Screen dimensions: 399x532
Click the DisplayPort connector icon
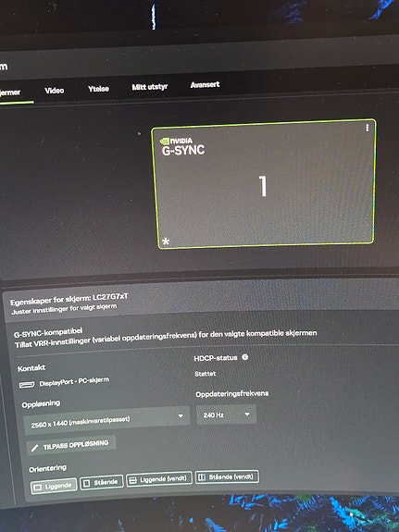pyautogui.click(x=27, y=385)
